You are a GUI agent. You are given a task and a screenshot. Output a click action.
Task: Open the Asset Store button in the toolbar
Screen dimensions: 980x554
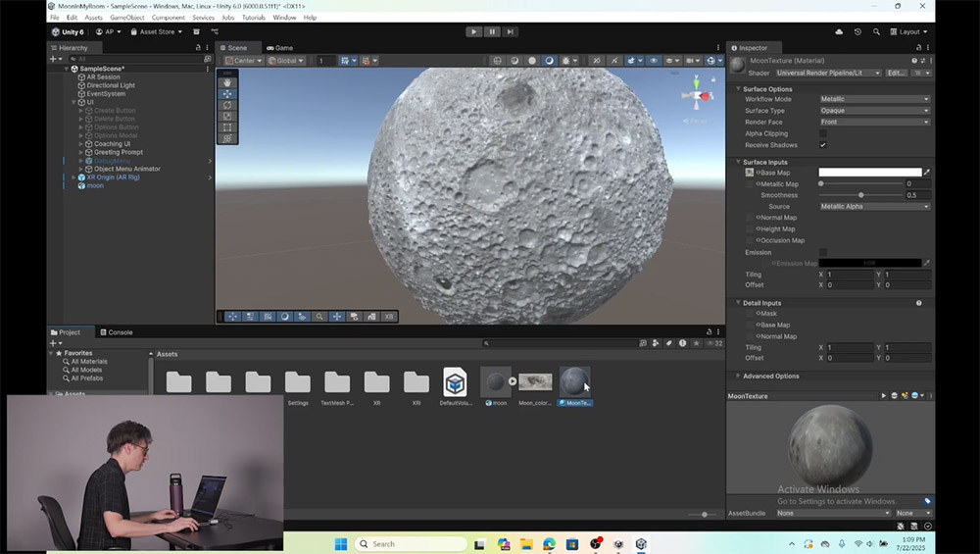point(157,31)
